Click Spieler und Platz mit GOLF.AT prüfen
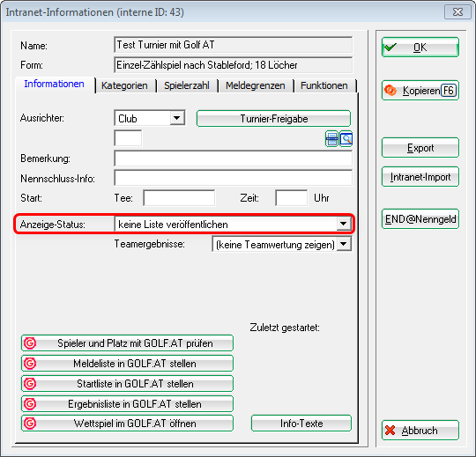 tap(127, 343)
